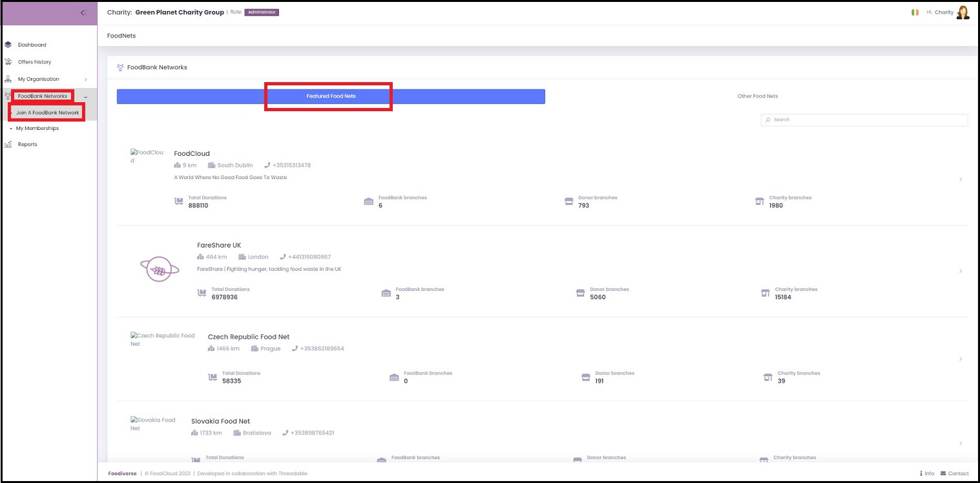Open the FareShare UK network title
The image size is (980, 483).
coord(219,246)
